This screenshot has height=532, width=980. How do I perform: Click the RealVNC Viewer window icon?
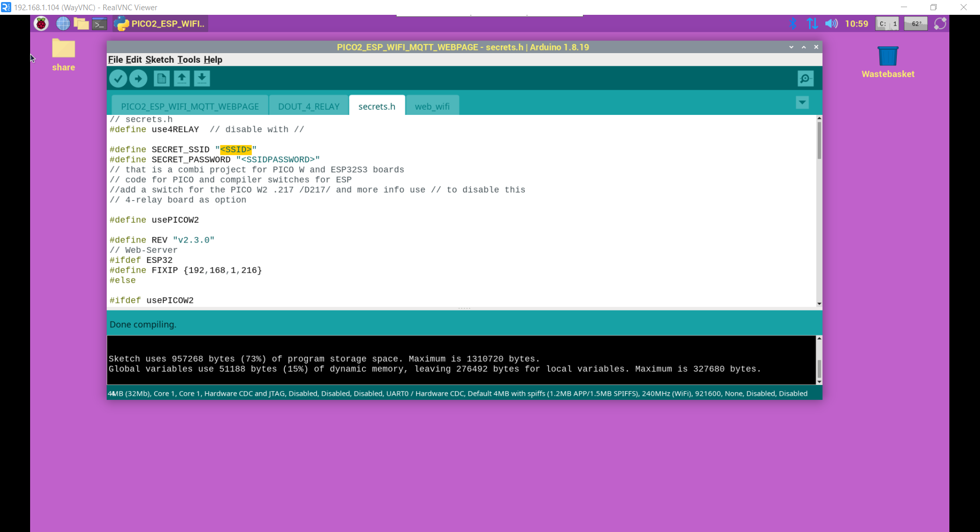coord(6,7)
